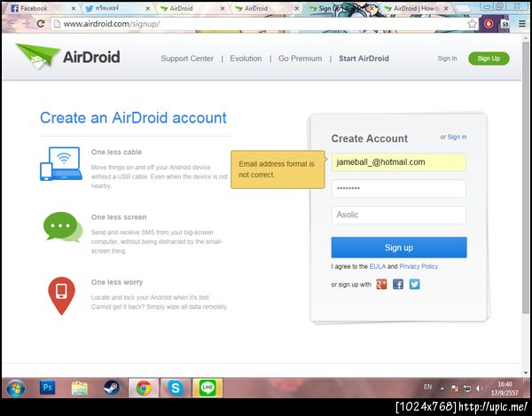The width and height of the screenshot is (532, 416).
Task: Open Steam from taskbar
Action: point(112,388)
